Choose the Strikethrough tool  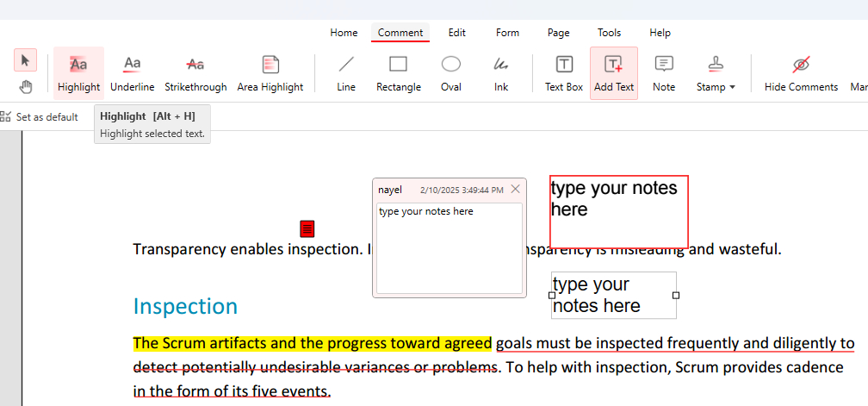[x=195, y=72]
